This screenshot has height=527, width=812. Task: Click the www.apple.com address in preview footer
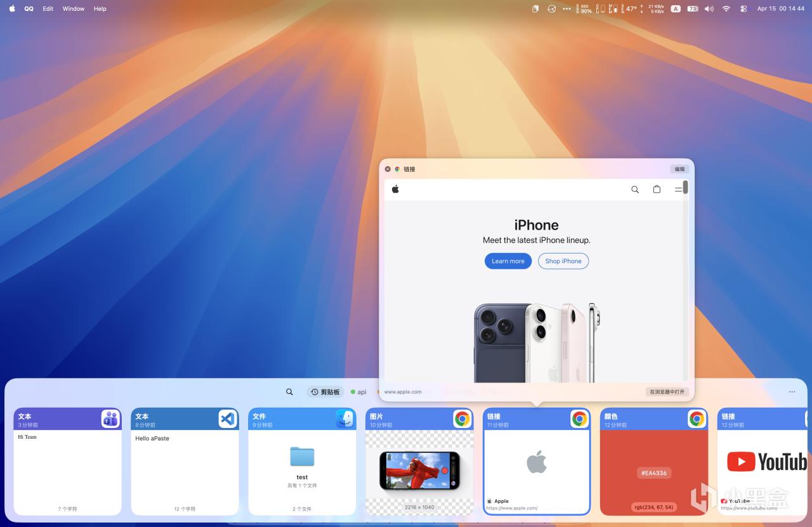pos(403,392)
